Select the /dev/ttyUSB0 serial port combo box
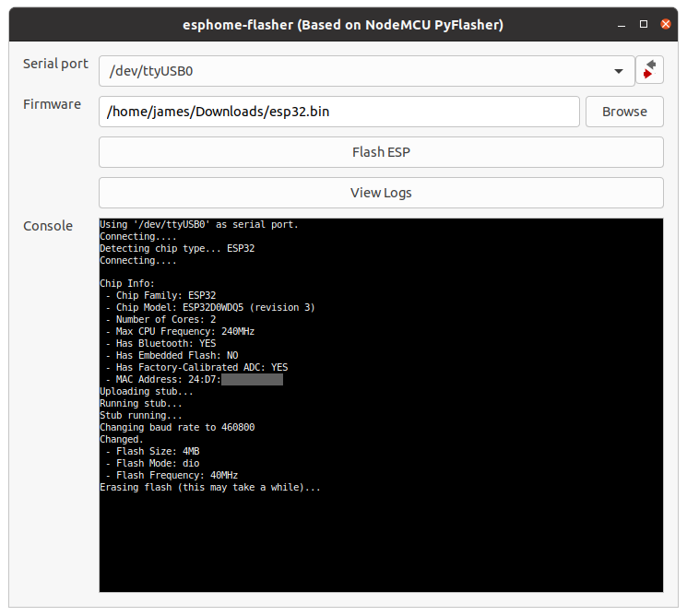 pyautogui.click(x=367, y=71)
